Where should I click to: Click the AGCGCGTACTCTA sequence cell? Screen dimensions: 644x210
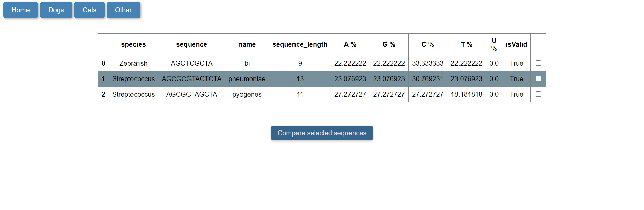(x=192, y=79)
